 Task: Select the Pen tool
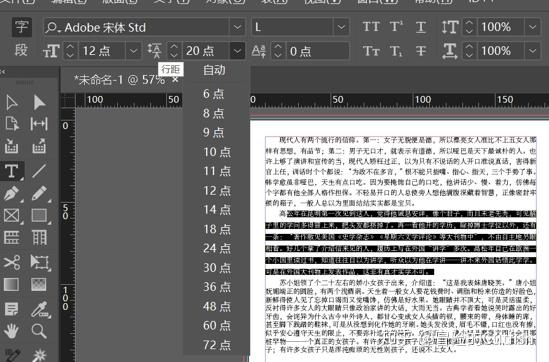[x=12, y=193]
